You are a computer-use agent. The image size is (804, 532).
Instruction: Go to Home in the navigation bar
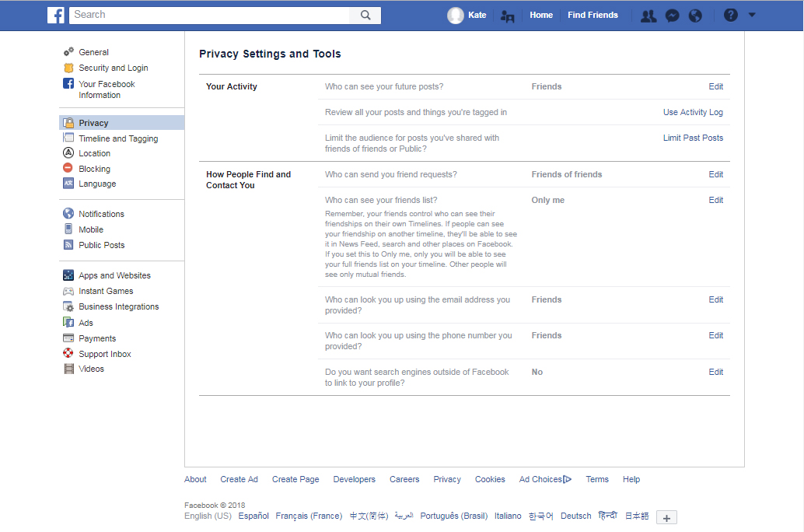[x=540, y=15]
